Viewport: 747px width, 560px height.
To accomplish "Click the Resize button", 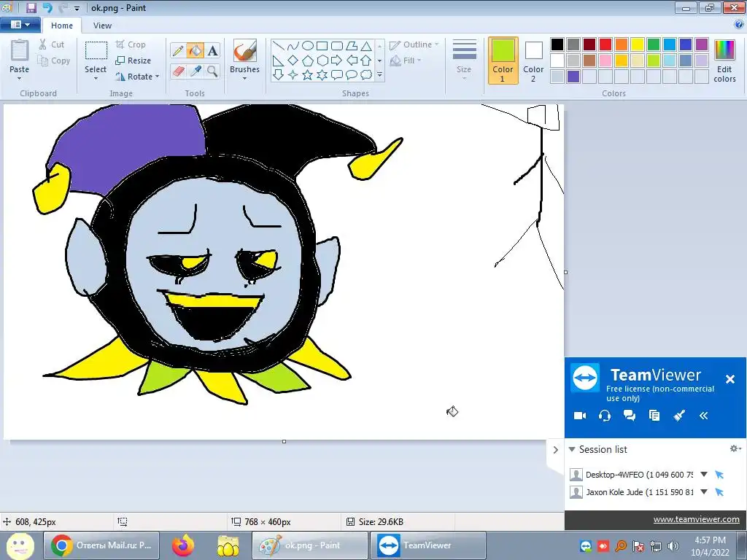I will pyautogui.click(x=133, y=61).
